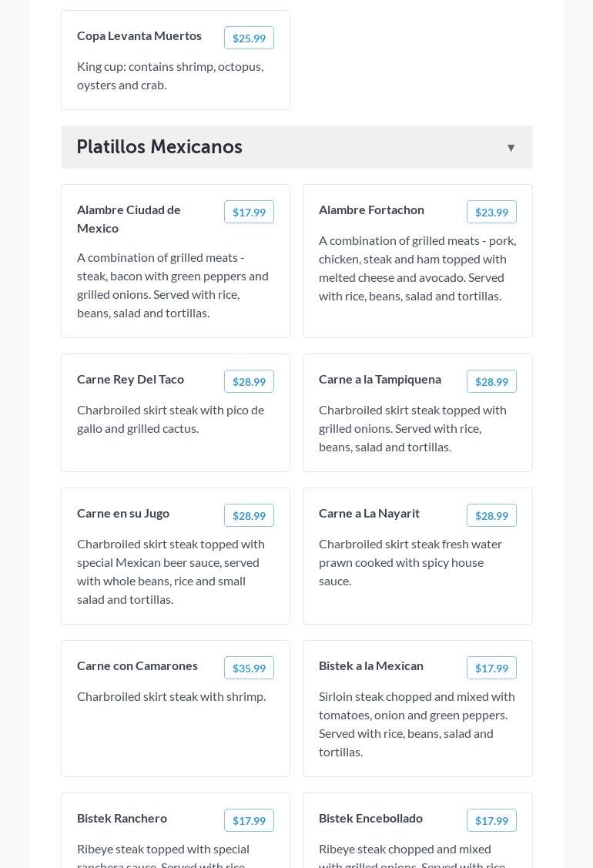593x868 pixels.
Task: Choose the Bistek a la Mexican price
Action: 491,668
